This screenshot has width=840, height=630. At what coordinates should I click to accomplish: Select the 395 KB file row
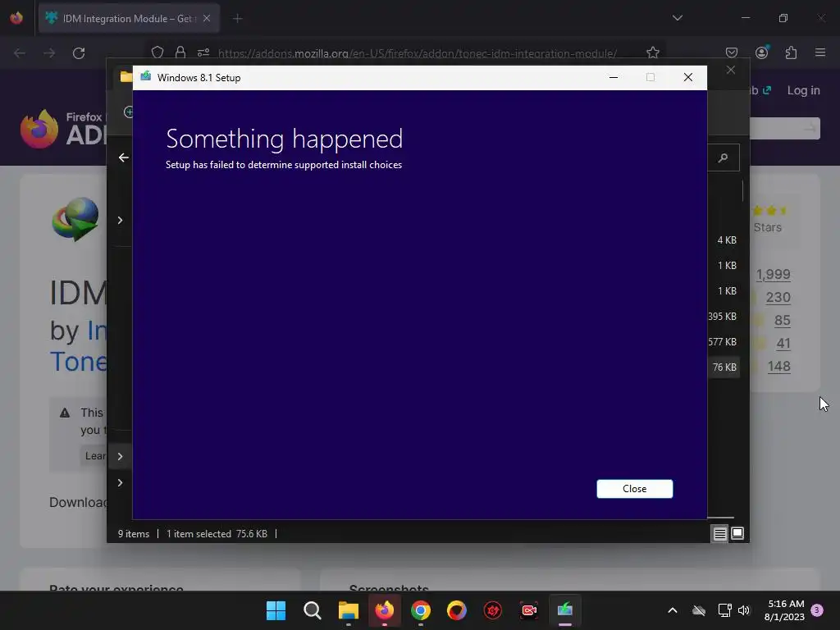pyautogui.click(x=724, y=317)
